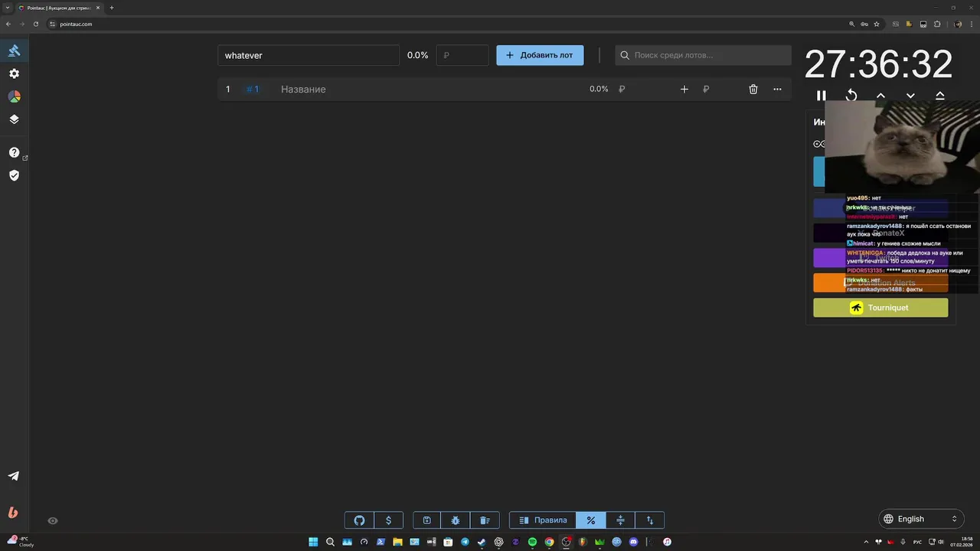The width and height of the screenshot is (980, 551).
Task: Increase timer with up chevron
Action: pyautogui.click(x=880, y=96)
